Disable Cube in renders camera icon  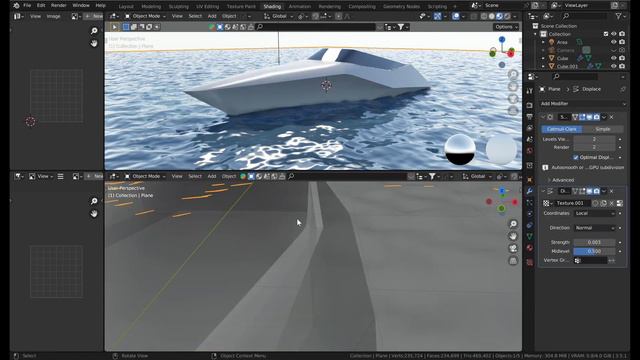(622, 58)
